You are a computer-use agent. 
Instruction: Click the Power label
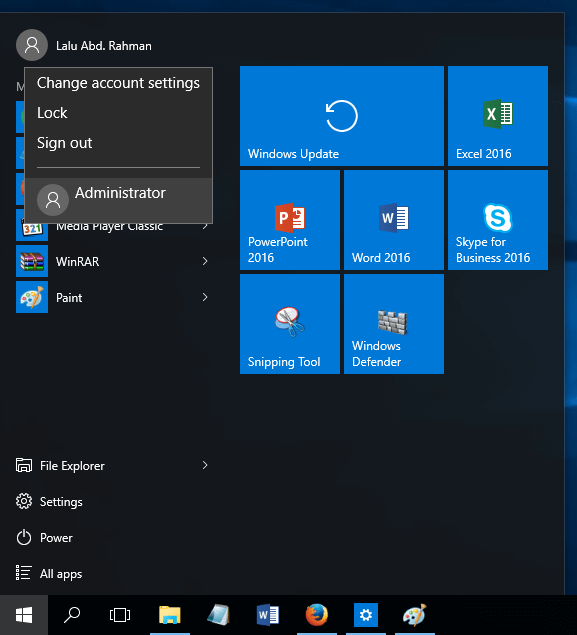pyautogui.click(x=56, y=538)
